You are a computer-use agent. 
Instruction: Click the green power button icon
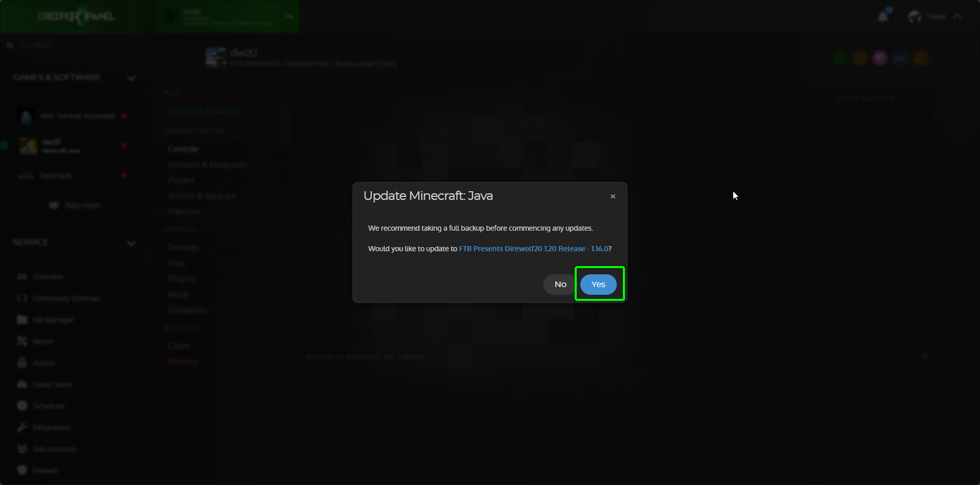coord(839,58)
